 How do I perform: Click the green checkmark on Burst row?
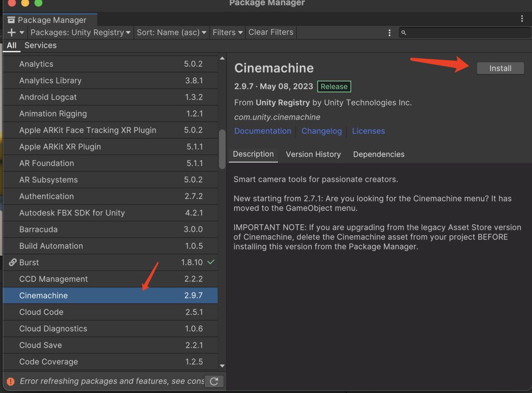[210, 262]
